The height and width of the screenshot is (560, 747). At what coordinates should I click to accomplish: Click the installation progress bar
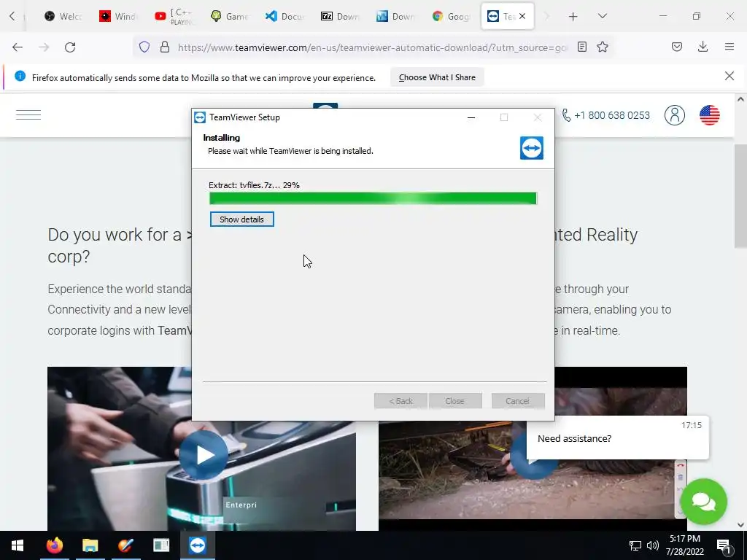tap(373, 198)
